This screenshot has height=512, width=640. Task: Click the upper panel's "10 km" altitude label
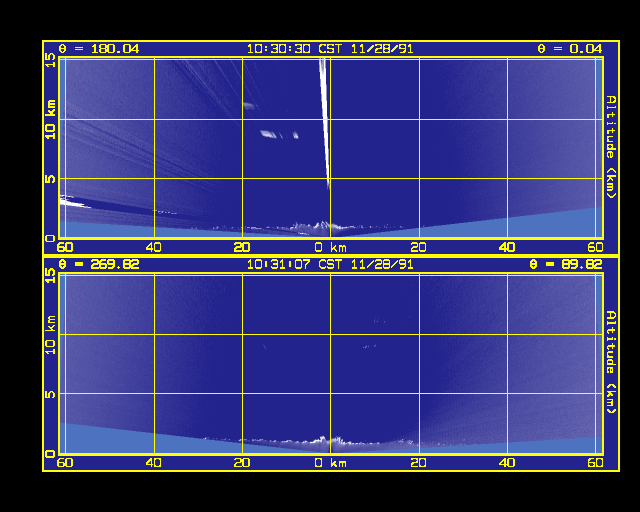coord(50,119)
